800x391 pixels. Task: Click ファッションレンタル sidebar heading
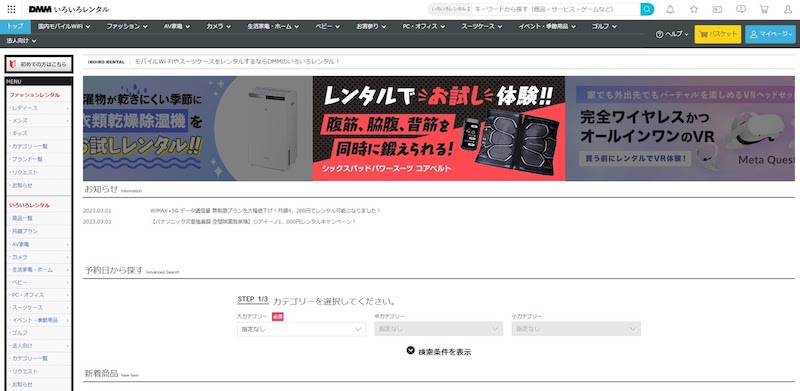click(34, 95)
